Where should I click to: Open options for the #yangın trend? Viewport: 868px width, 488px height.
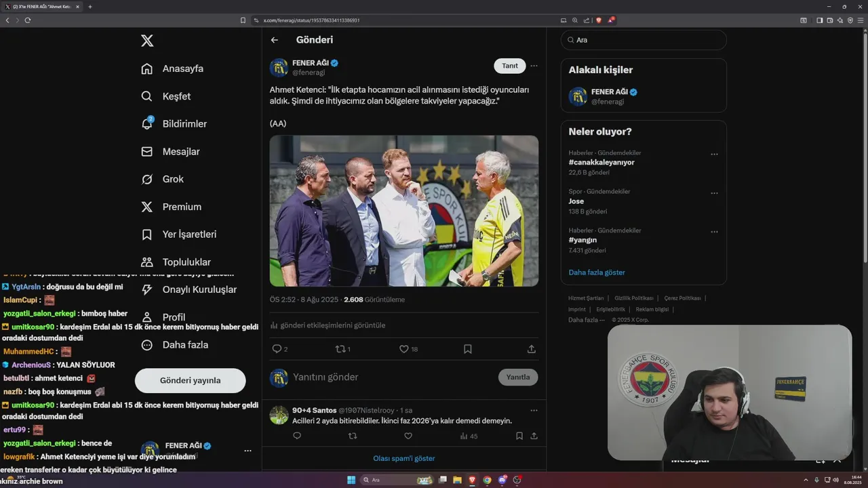pos(714,232)
